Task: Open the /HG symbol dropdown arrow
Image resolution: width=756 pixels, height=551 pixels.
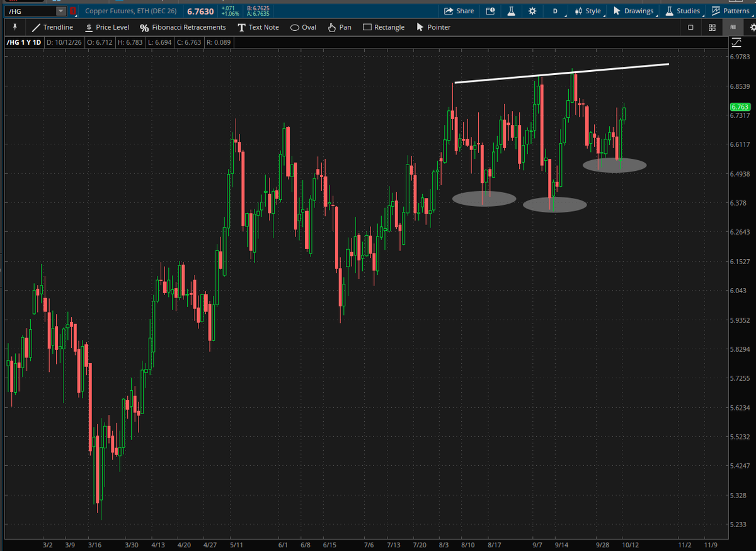Action: (x=60, y=11)
